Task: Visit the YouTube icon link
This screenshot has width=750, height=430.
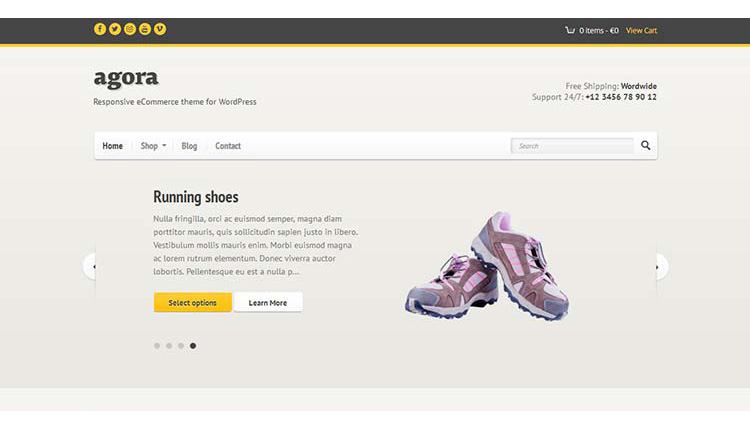Action: [x=145, y=29]
